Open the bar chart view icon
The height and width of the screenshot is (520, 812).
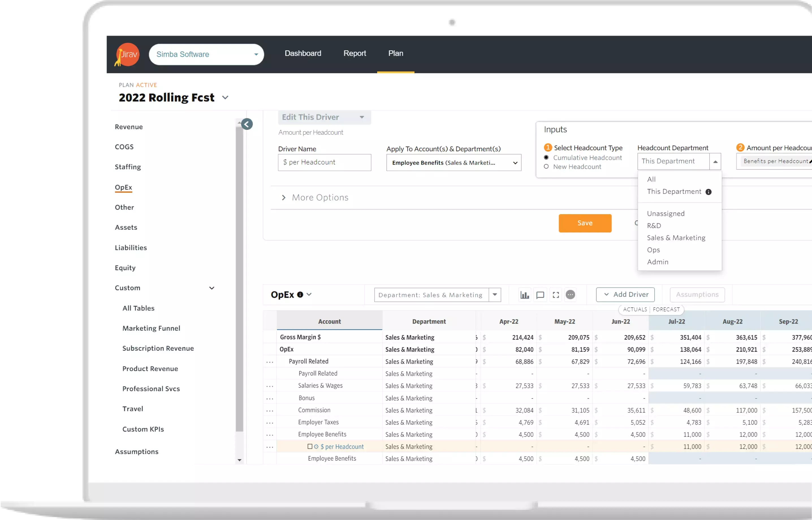[x=524, y=295]
